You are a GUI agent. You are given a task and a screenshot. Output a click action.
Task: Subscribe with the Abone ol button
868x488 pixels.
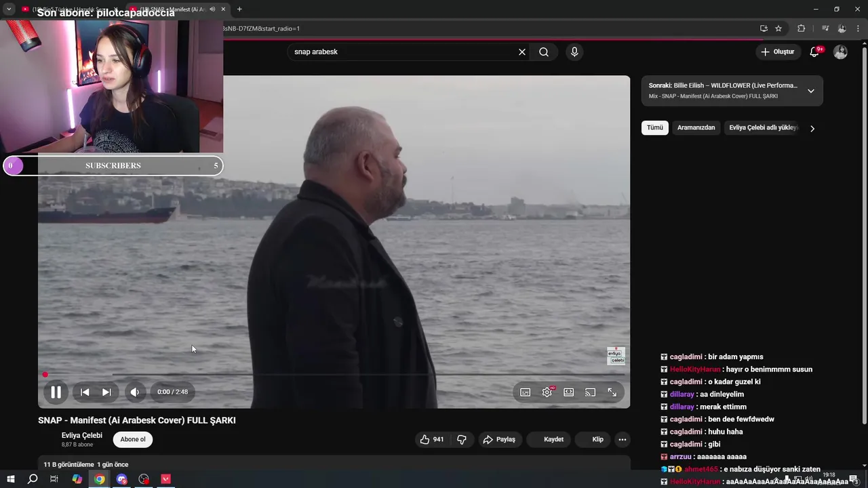[x=133, y=439]
